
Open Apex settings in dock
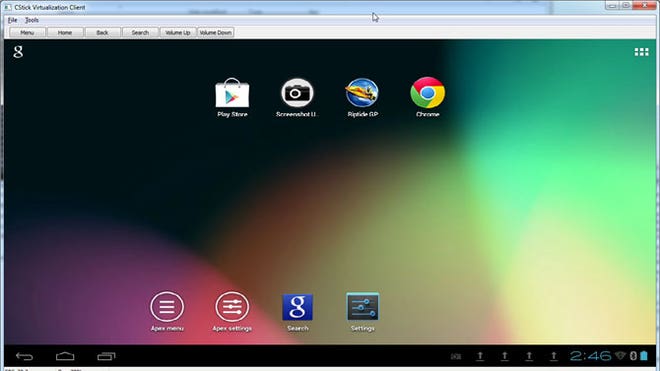tap(232, 311)
